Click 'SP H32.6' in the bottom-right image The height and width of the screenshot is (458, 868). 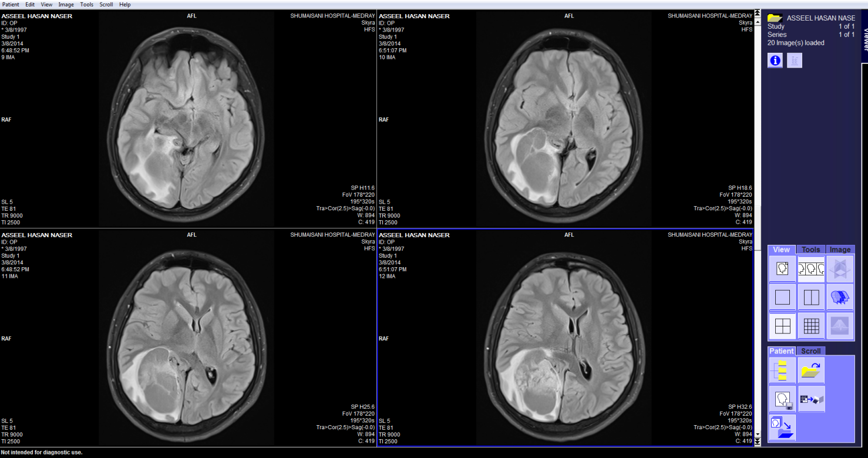(740, 406)
